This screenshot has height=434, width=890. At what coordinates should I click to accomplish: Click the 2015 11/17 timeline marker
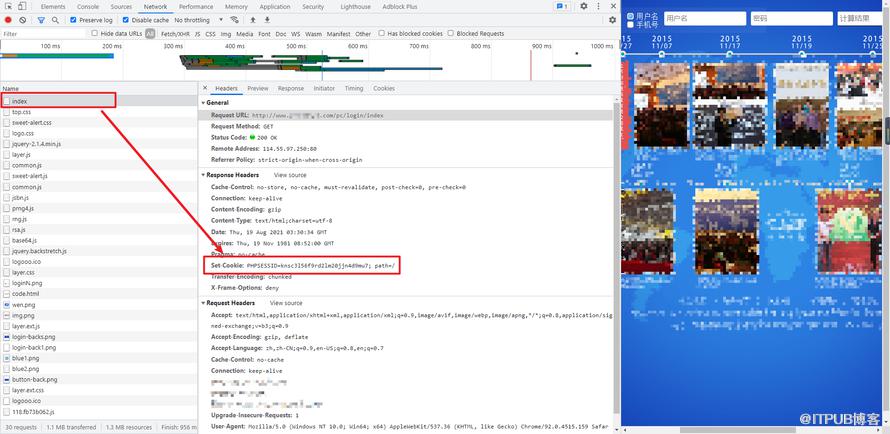tap(729, 54)
